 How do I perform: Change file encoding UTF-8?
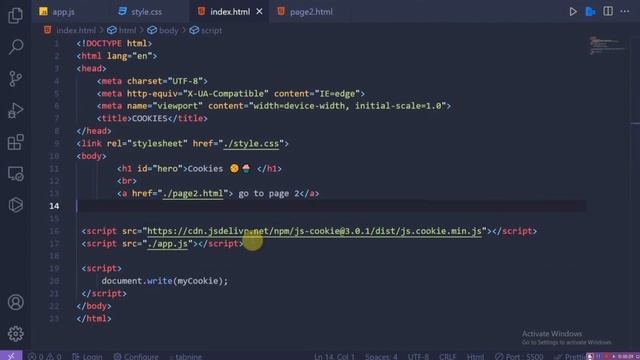tap(418, 356)
